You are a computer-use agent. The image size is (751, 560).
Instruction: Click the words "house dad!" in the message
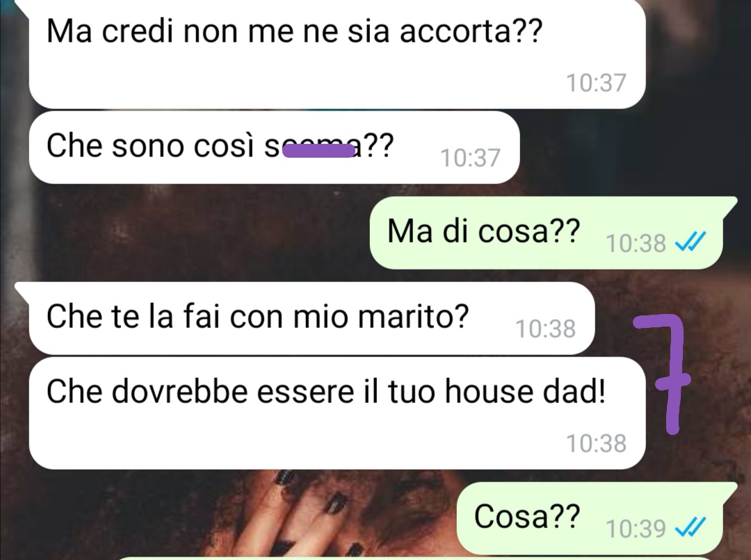click(525, 392)
